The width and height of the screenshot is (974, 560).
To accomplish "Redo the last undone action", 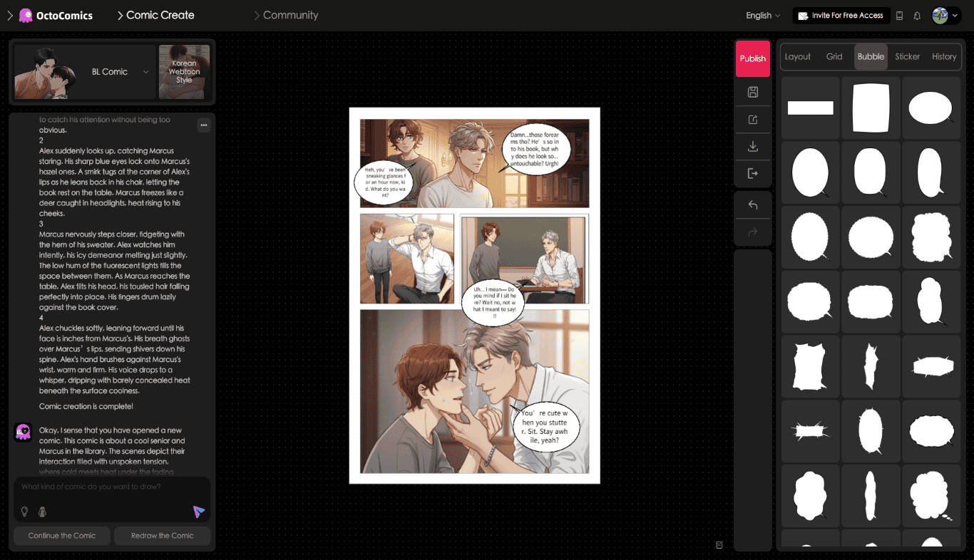I will pyautogui.click(x=752, y=232).
